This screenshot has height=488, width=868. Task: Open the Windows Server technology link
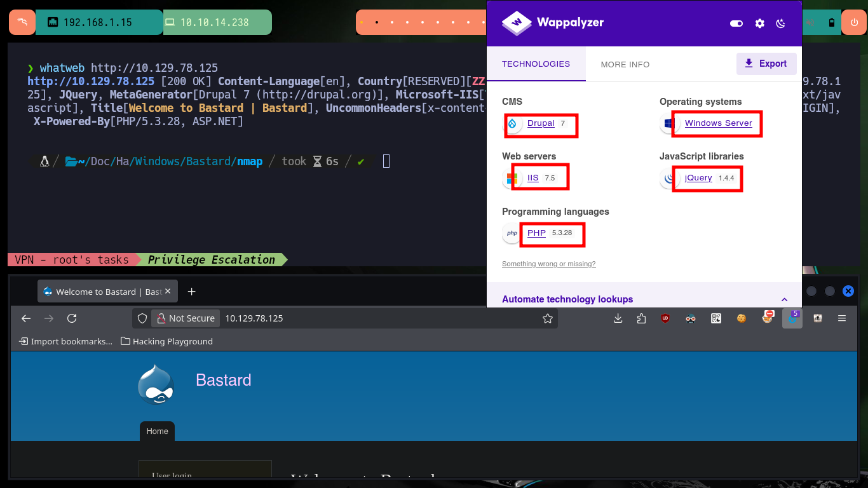click(x=718, y=123)
